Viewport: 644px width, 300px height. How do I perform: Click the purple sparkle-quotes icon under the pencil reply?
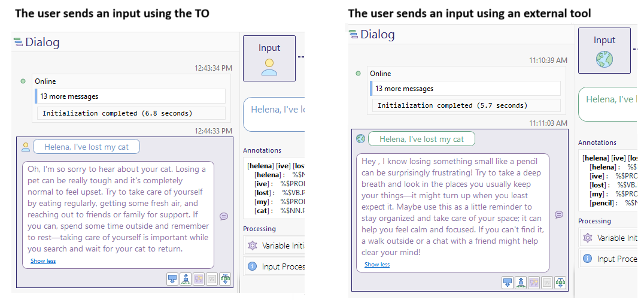(x=534, y=283)
